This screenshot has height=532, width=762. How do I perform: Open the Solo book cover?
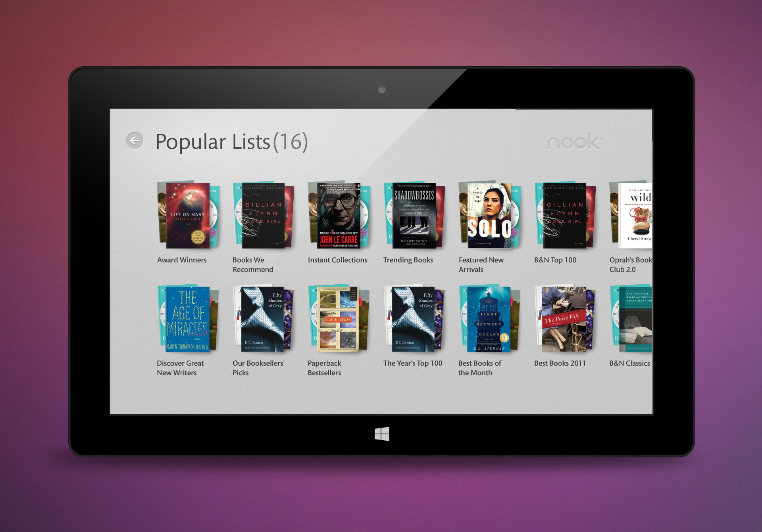[x=489, y=216]
